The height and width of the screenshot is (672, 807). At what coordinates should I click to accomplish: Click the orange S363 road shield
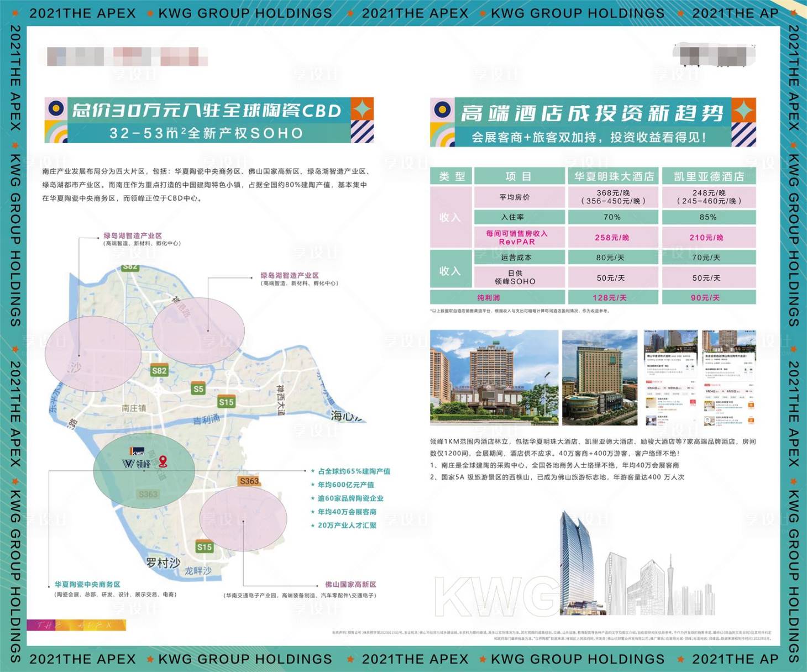coord(249,481)
